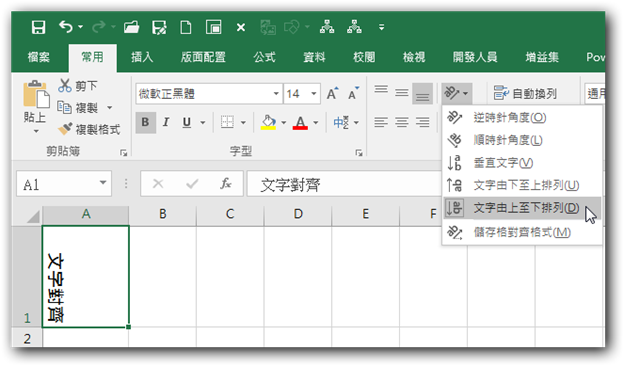Expand the Name Box A1 dropdown

coord(103,183)
